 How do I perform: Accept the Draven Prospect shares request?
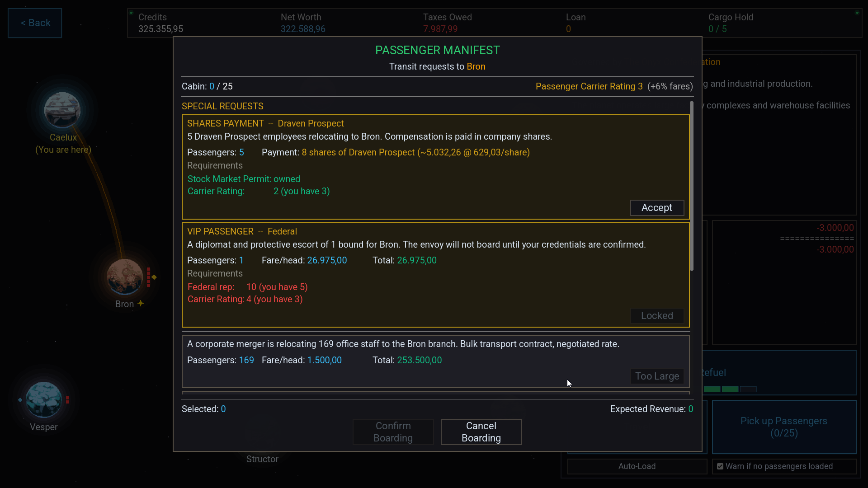click(x=657, y=208)
